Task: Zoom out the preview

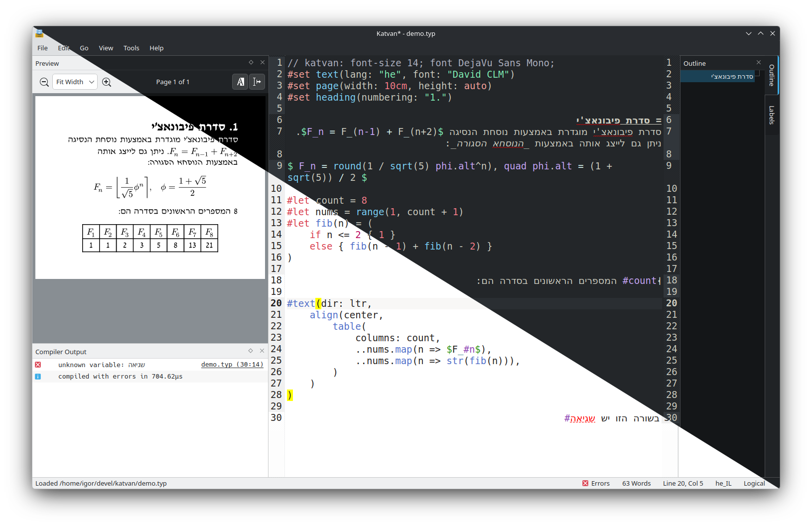Action: click(x=44, y=82)
